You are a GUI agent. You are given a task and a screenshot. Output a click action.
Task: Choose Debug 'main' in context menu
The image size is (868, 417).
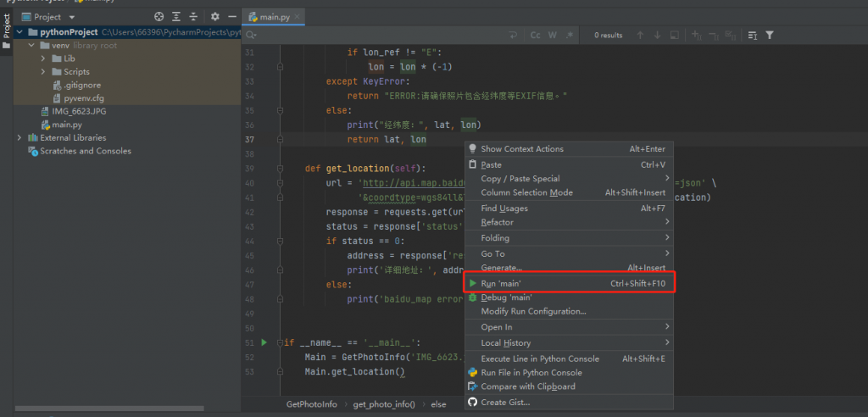coord(506,297)
